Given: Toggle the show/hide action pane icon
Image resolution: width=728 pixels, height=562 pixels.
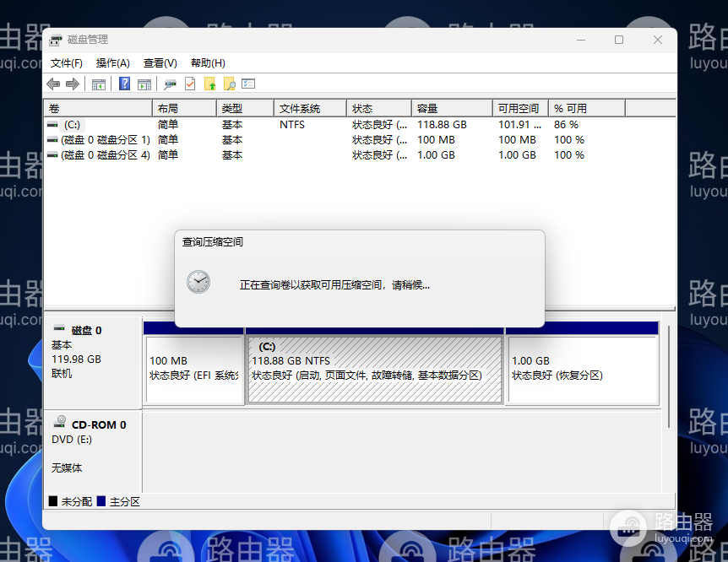Looking at the screenshot, I should click(x=144, y=84).
